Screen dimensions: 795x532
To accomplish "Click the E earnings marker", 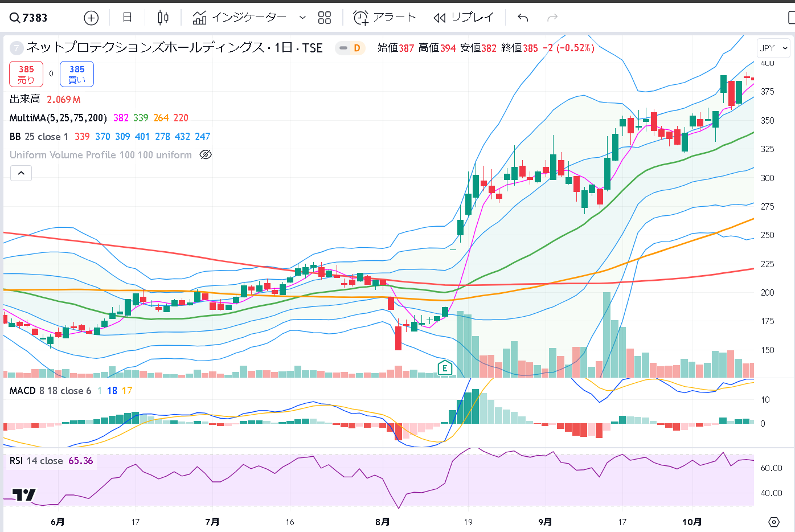I will [445, 369].
